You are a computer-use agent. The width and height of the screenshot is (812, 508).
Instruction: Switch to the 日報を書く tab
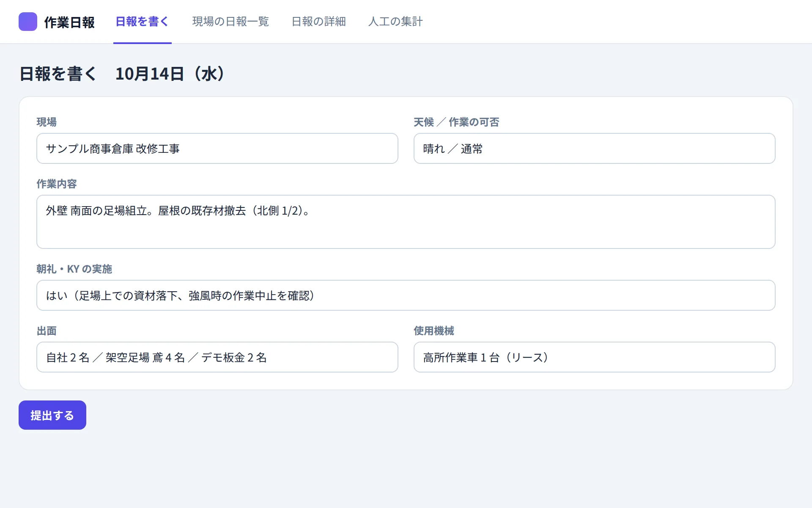(x=142, y=22)
